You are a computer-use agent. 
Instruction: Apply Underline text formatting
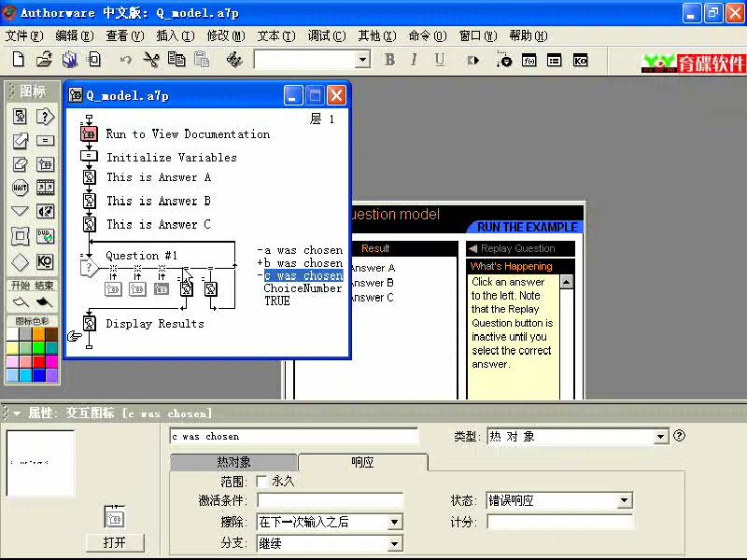[440, 60]
